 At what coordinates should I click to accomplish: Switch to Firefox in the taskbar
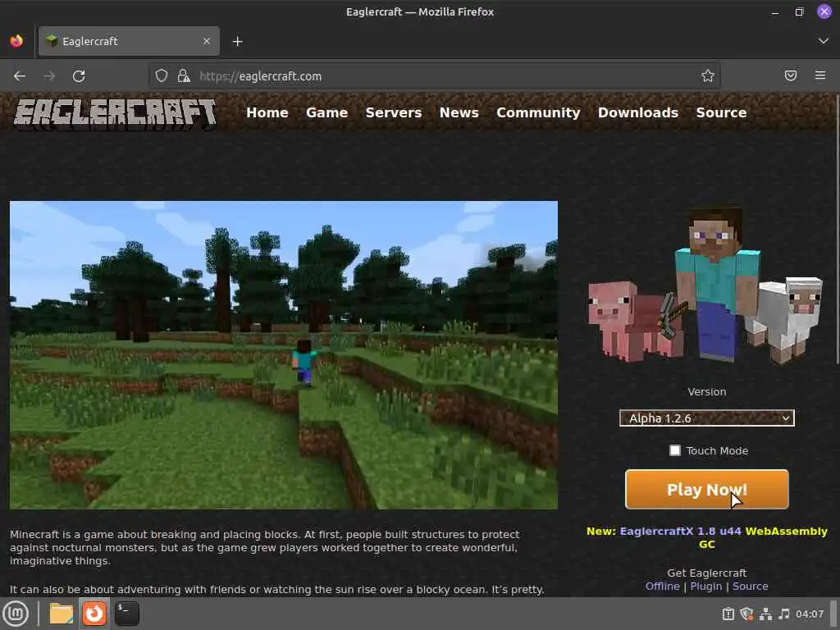pos(94,614)
